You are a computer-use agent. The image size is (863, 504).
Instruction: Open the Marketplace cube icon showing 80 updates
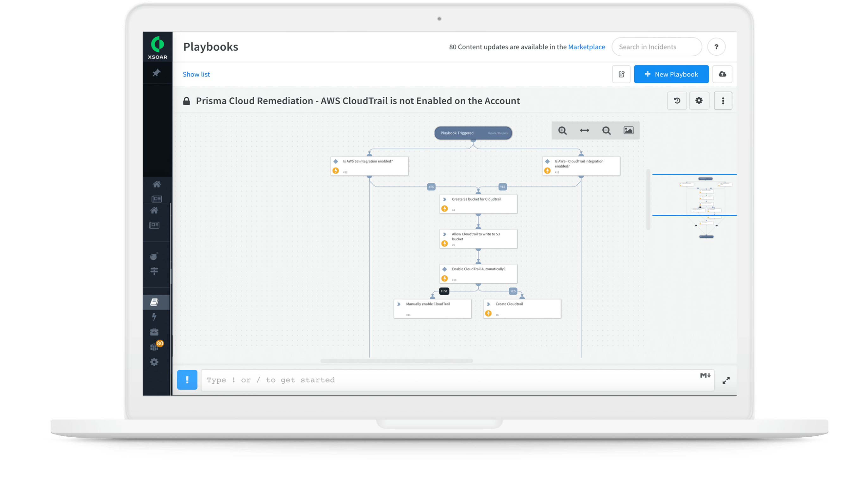pyautogui.click(x=155, y=347)
